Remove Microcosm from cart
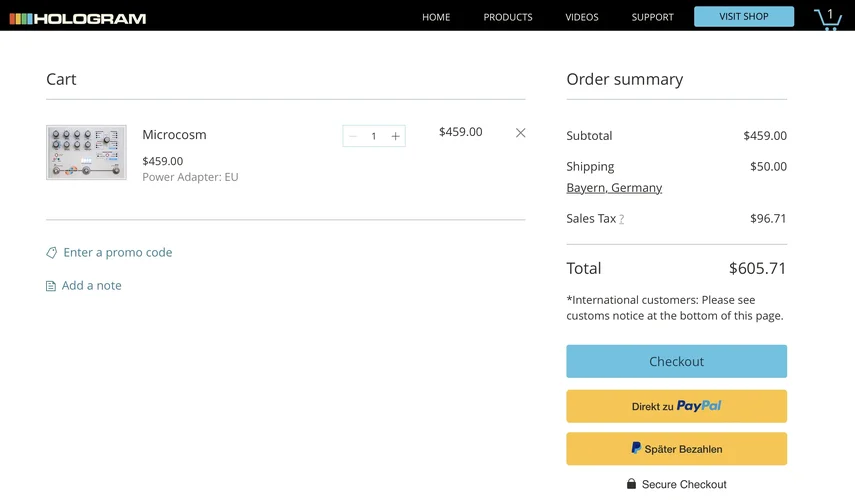The width and height of the screenshot is (855, 500). 520,133
